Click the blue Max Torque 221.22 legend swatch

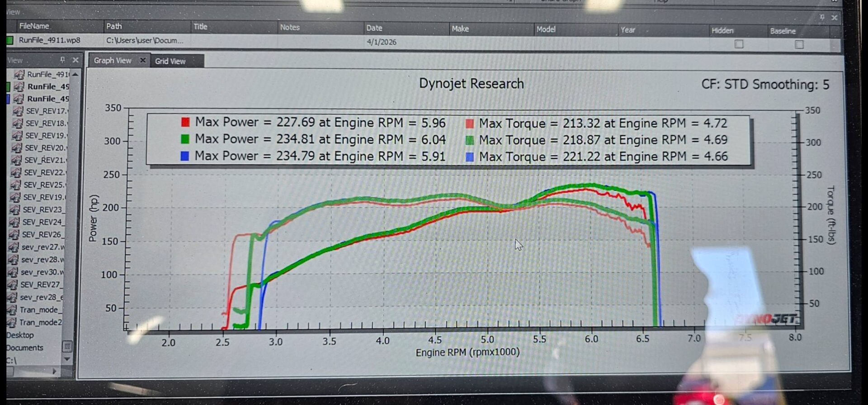[x=470, y=157]
